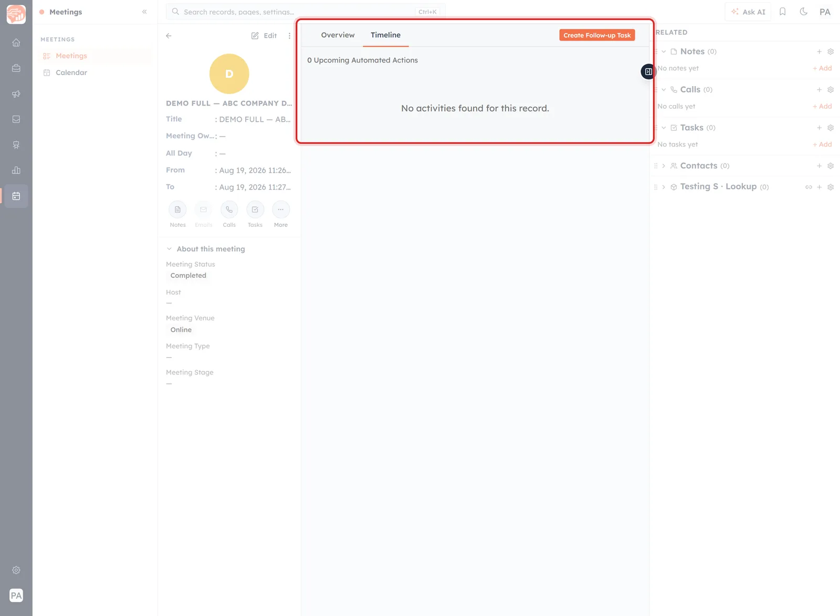Click the search records input field
Screen dimensions: 840x616
[x=306, y=12]
